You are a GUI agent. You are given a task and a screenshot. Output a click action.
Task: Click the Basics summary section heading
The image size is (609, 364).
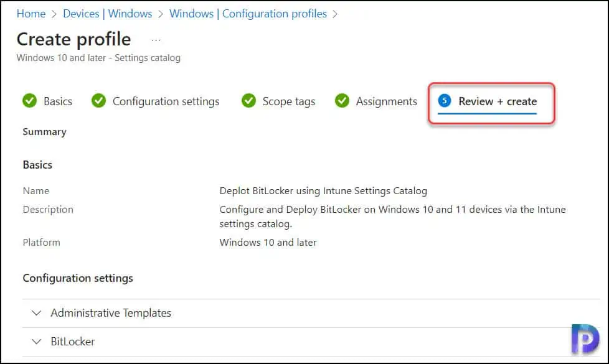click(x=37, y=165)
